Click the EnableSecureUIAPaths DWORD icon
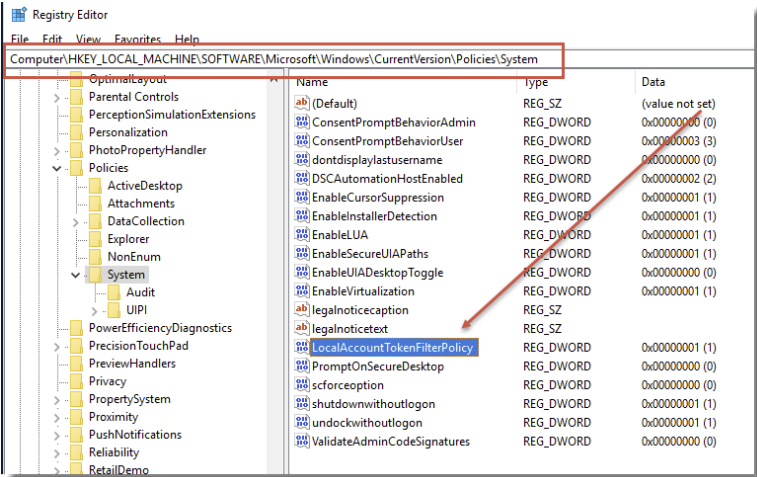The image size is (757, 477). [x=302, y=253]
